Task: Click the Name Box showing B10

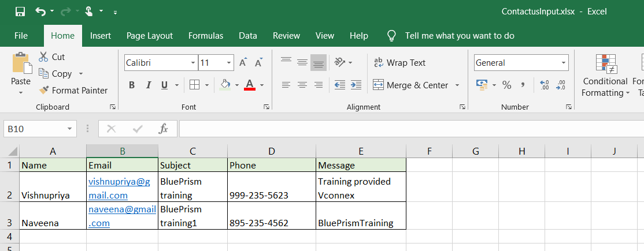Action: point(40,129)
